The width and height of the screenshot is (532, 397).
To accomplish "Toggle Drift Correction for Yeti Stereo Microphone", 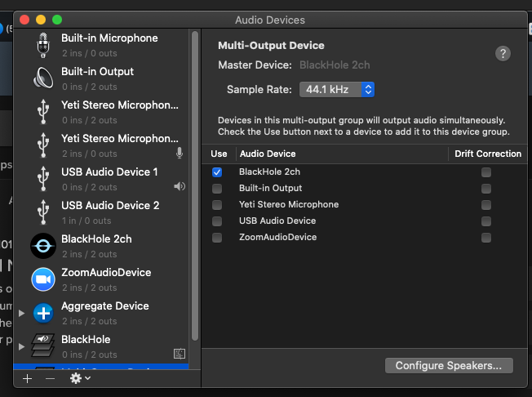I will [486, 205].
